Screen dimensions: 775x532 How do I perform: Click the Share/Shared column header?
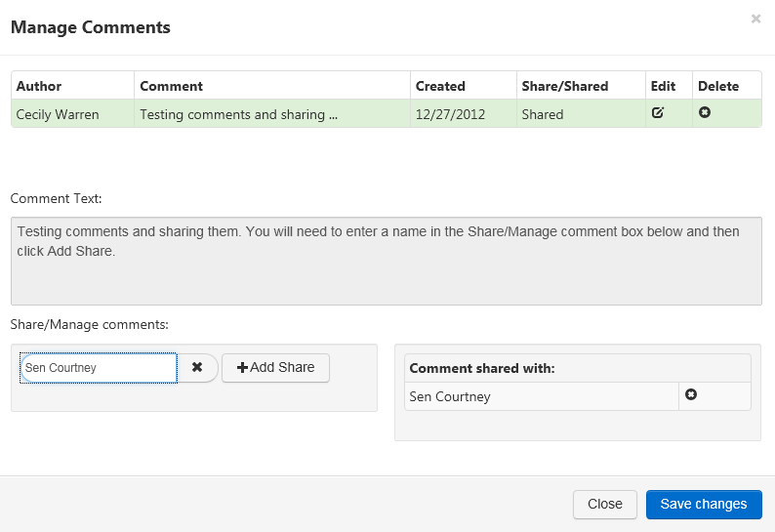pyautogui.click(x=581, y=86)
